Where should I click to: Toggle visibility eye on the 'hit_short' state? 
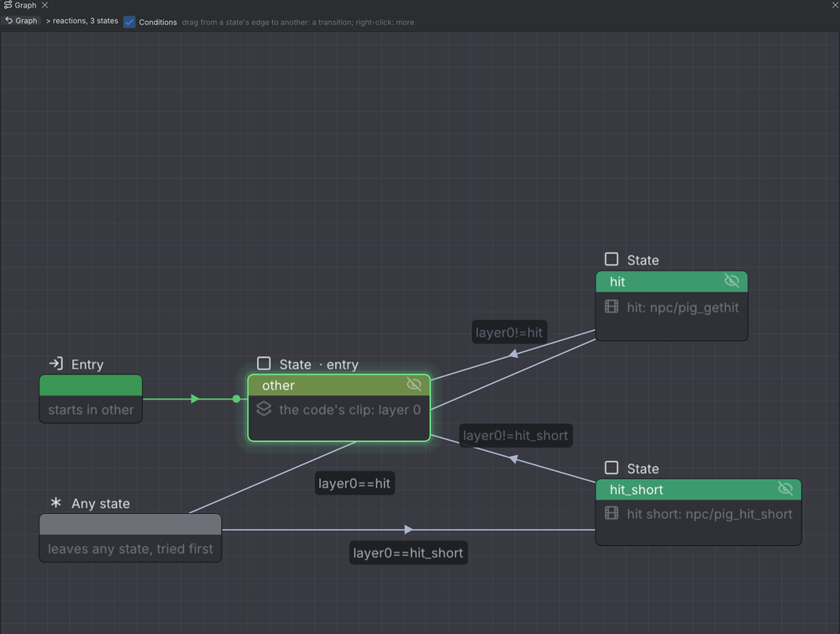coord(785,489)
